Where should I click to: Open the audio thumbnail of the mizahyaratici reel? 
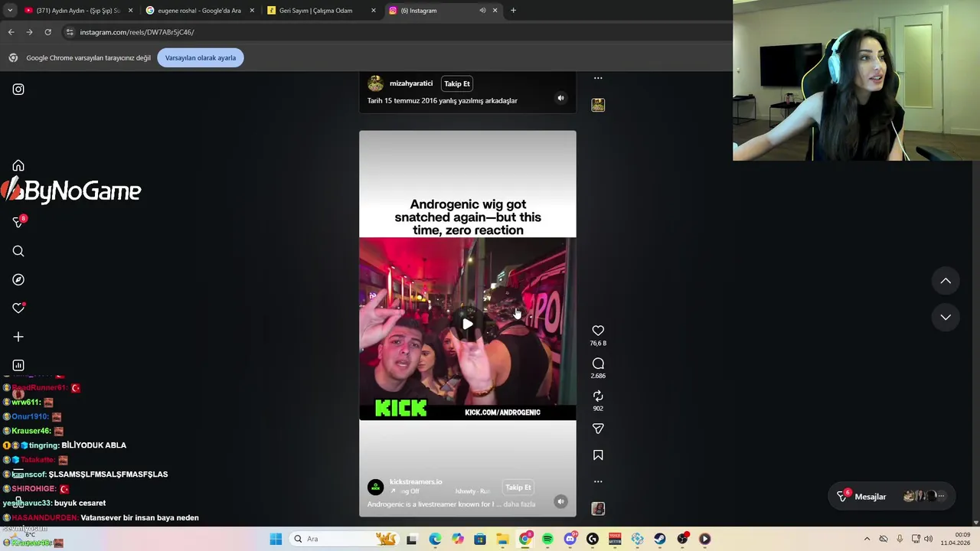(x=598, y=105)
